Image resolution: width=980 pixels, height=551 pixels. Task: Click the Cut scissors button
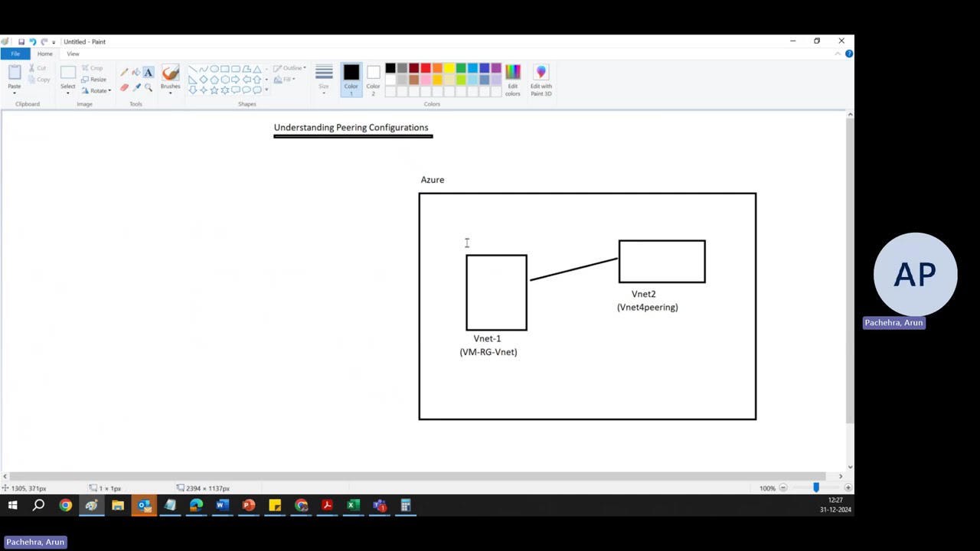[37, 68]
